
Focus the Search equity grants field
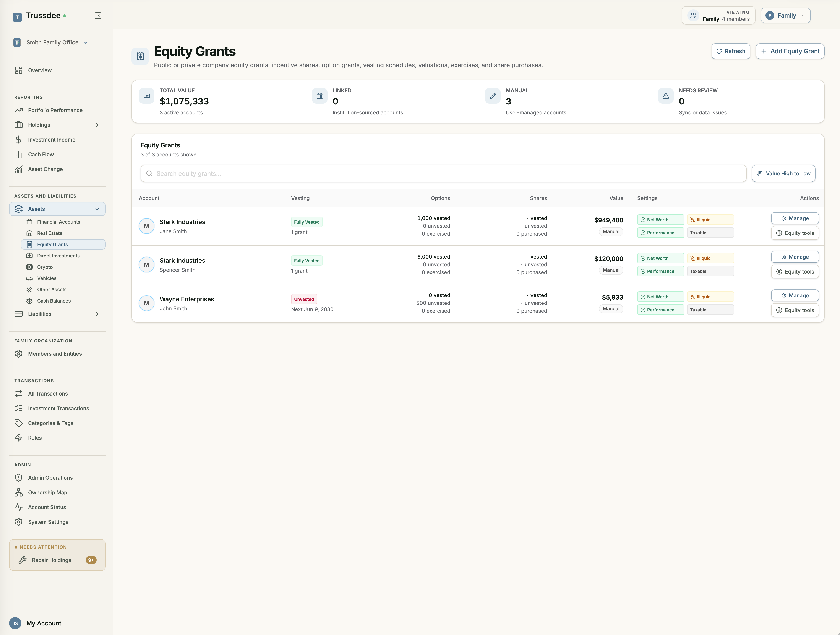click(x=443, y=173)
